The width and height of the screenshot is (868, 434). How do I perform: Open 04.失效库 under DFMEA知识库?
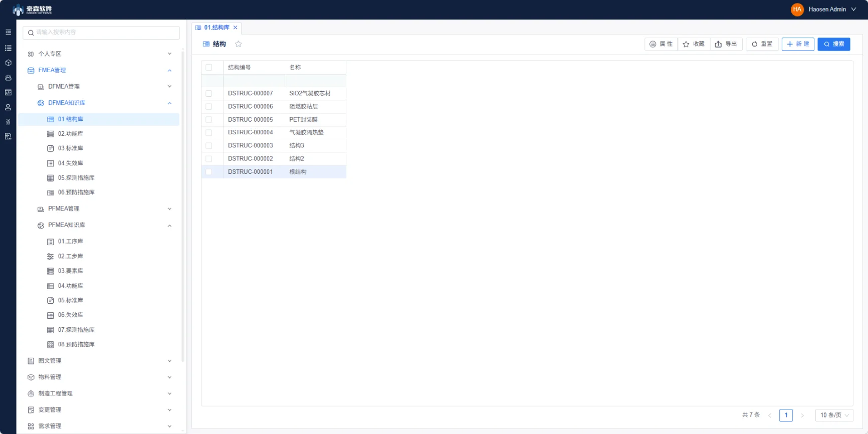99,163
